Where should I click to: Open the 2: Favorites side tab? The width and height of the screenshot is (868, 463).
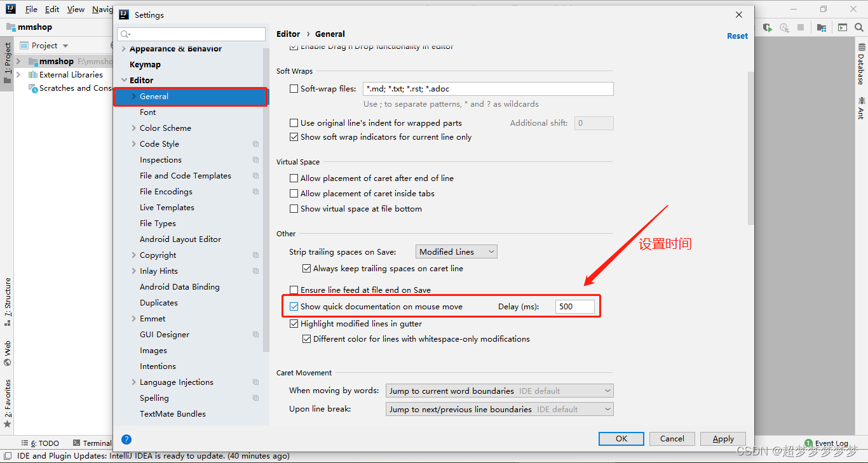point(8,403)
